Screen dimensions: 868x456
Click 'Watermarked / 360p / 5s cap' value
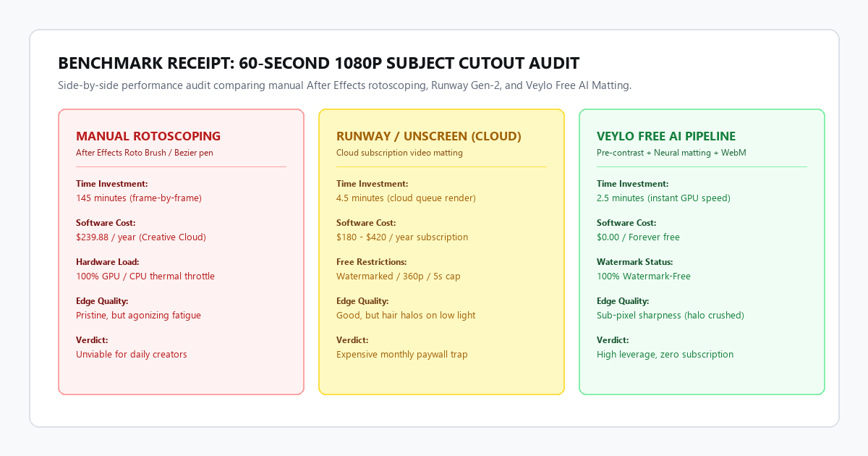point(399,276)
